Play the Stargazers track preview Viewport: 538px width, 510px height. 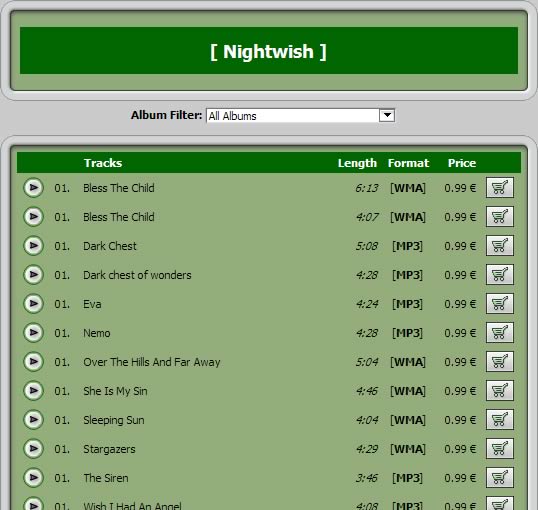click(x=33, y=449)
